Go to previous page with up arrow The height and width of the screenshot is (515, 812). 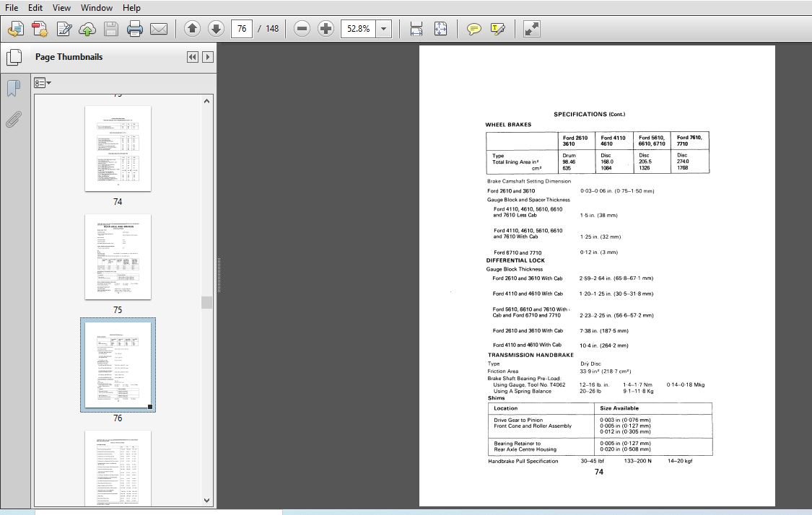pyautogui.click(x=192, y=28)
